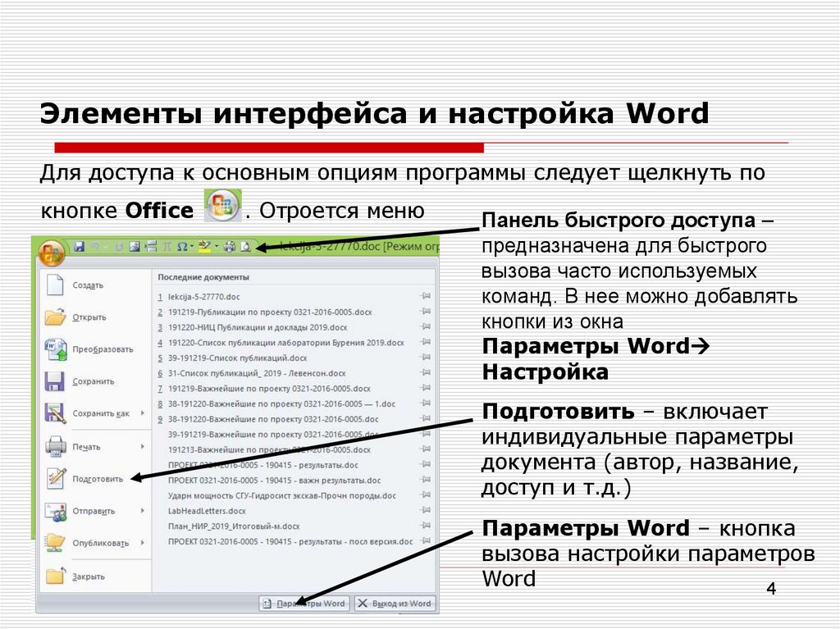Open LabHeadLetters.docx from the recent documents

point(206,511)
